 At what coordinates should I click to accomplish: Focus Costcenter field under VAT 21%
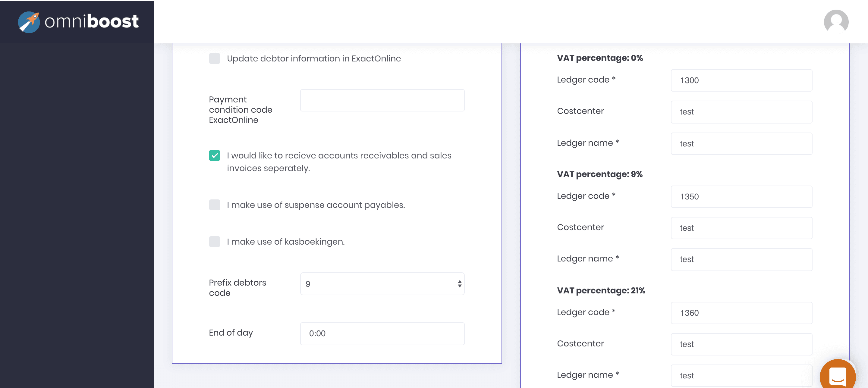tap(741, 344)
